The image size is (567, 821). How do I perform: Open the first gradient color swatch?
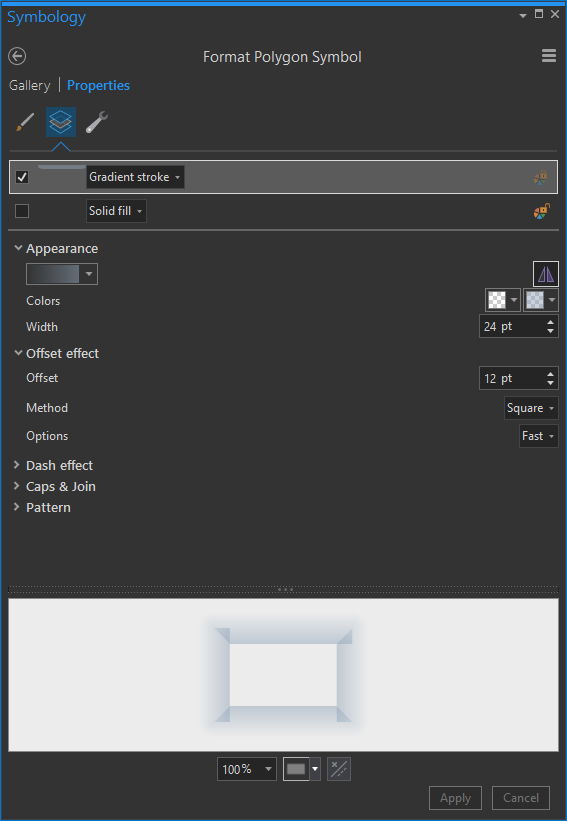503,300
